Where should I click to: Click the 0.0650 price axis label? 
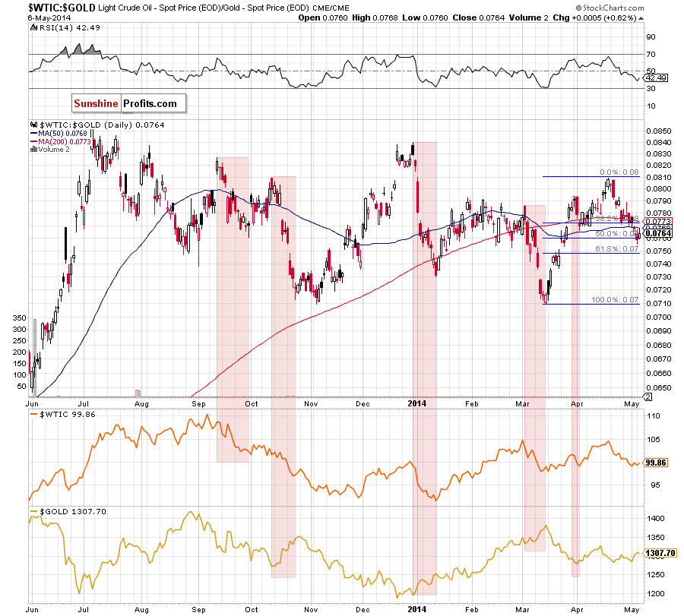[659, 387]
